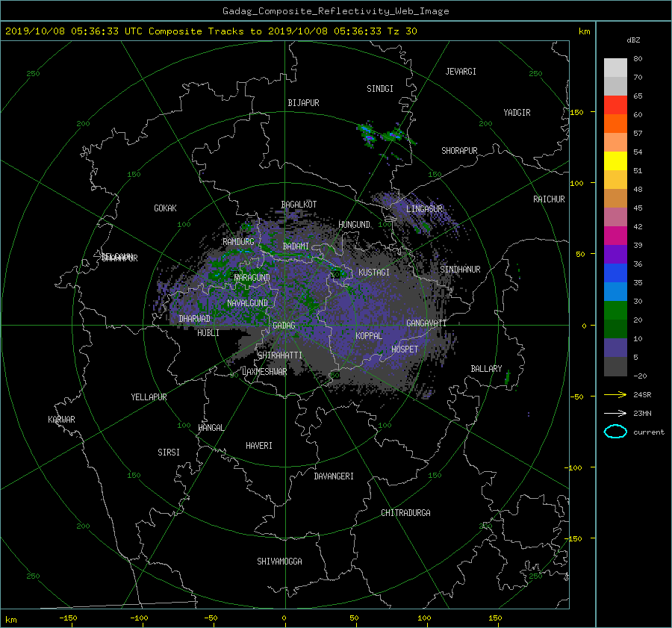
Task: Click the YELLAPUR city label
Action: pos(149,397)
